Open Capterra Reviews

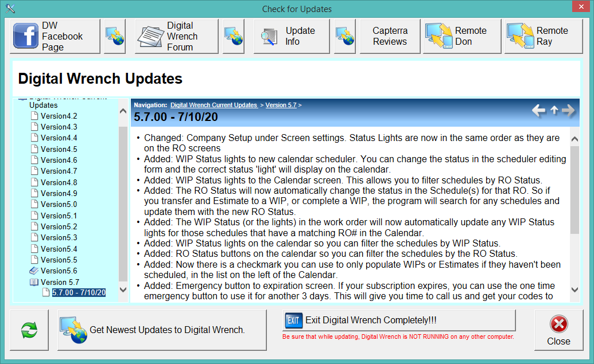(390, 36)
